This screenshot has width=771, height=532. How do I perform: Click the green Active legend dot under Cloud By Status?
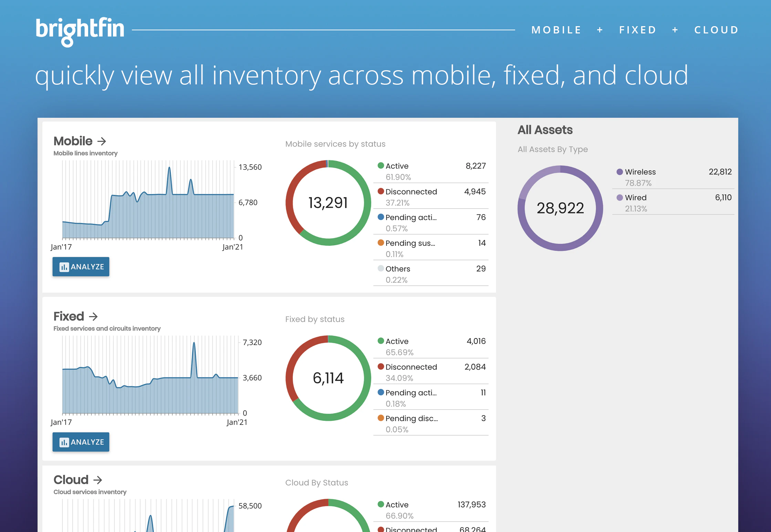tap(381, 504)
